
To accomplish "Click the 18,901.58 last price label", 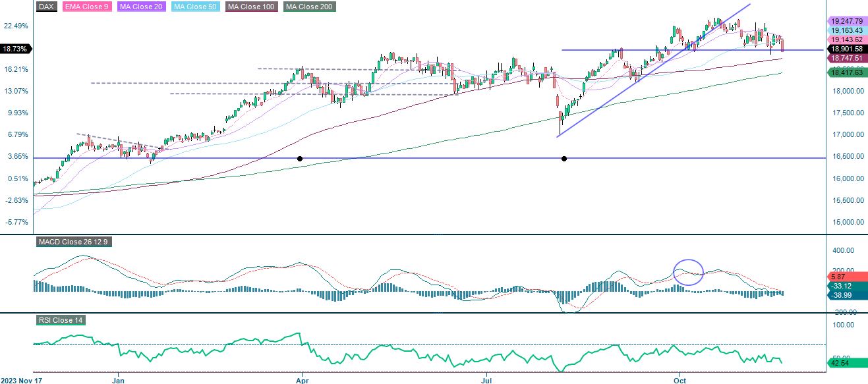I will click(x=846, y=49).
